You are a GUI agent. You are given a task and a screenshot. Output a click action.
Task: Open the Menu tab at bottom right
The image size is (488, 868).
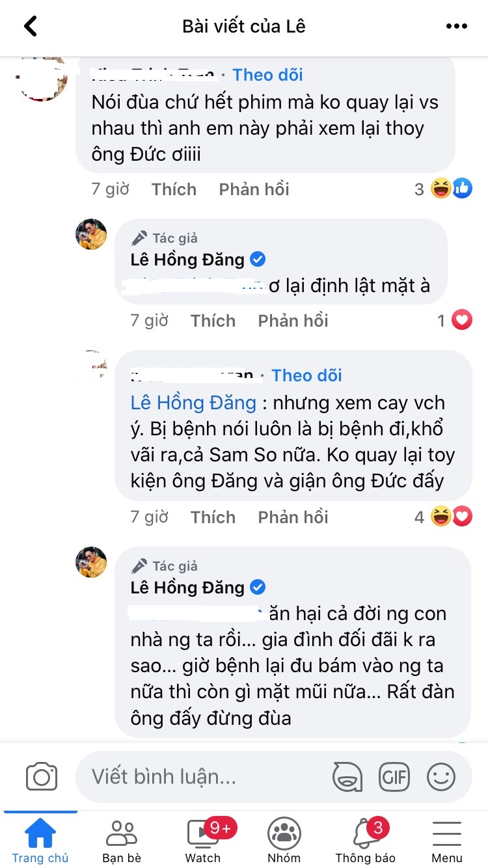pyautogui.click(x=446, y=839)
